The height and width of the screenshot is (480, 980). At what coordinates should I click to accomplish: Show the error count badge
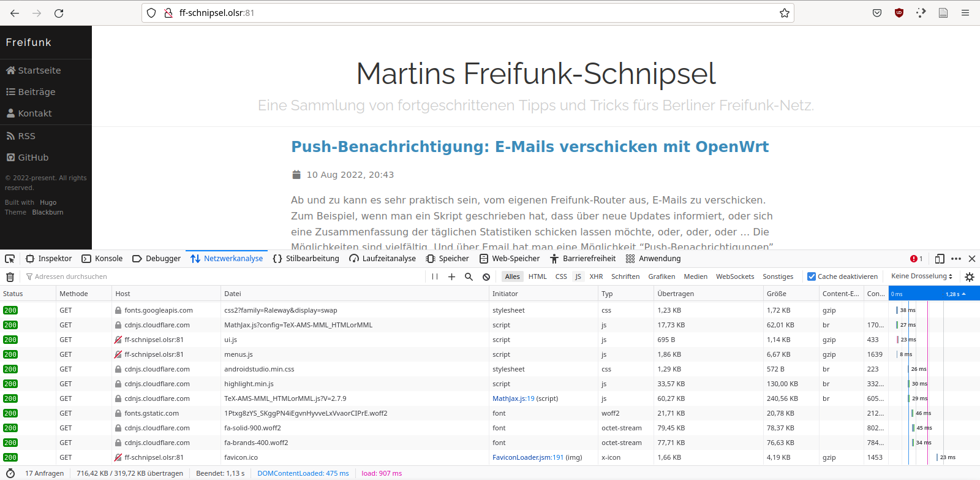[916, 259]
